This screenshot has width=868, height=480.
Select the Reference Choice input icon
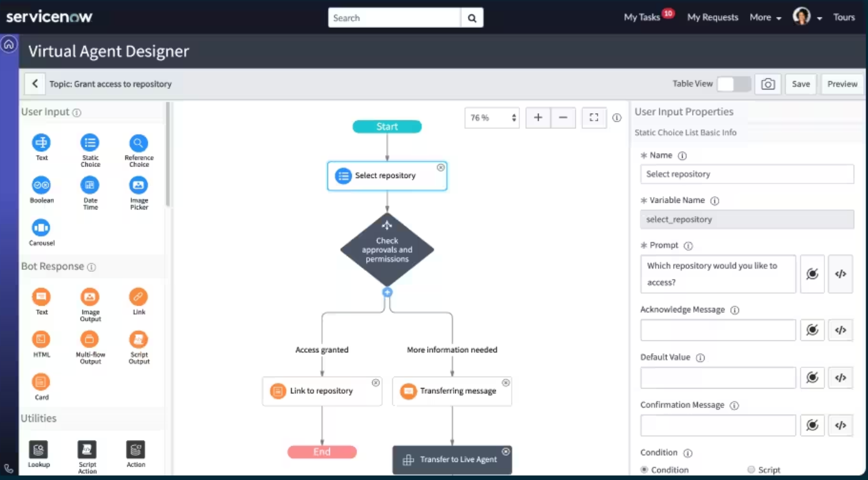[x=139, y=143]
